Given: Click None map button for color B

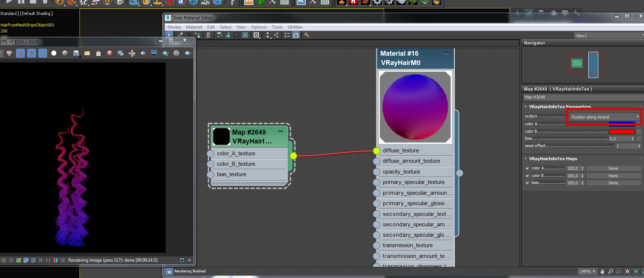Looking at the screenshot, I should [x=614, y=176].
